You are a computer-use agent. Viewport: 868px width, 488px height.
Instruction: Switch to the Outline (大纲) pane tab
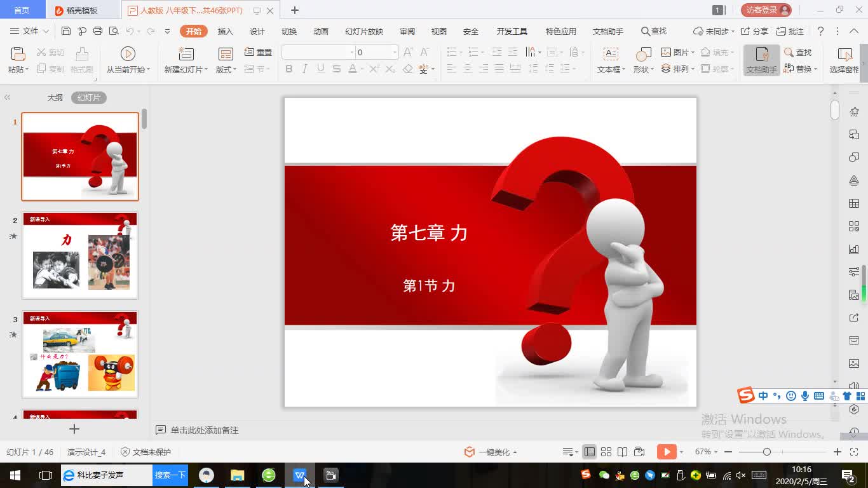point(55,97)
